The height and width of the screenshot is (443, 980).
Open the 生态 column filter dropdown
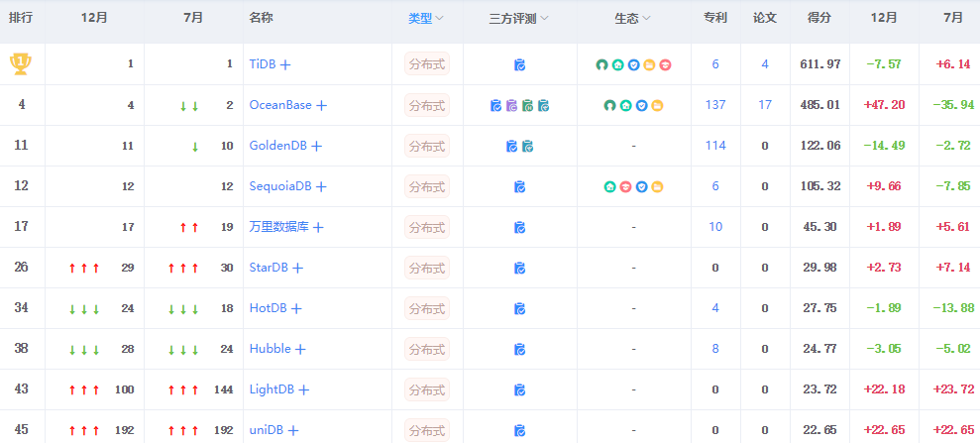pos(632,18)
